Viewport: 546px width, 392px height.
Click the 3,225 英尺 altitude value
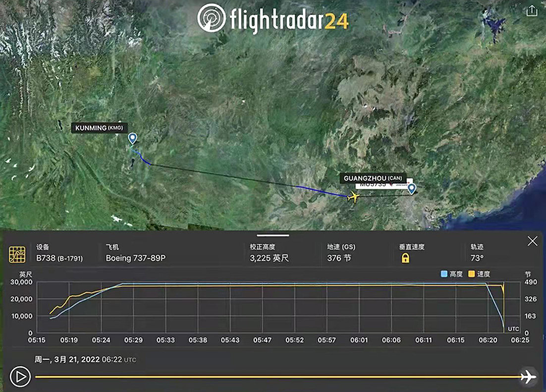(269, 258)
